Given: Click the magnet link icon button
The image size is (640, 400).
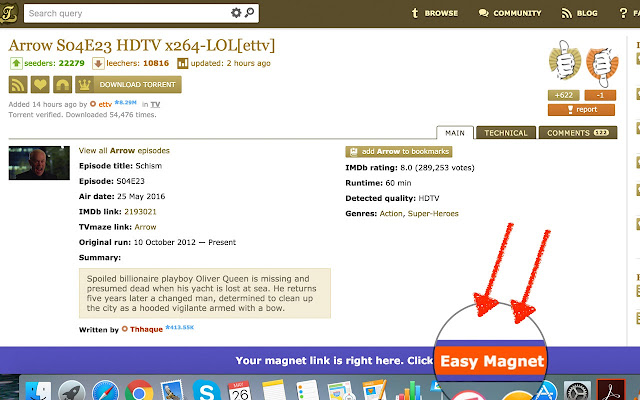Looking at the screenshot, I should 62,84.
